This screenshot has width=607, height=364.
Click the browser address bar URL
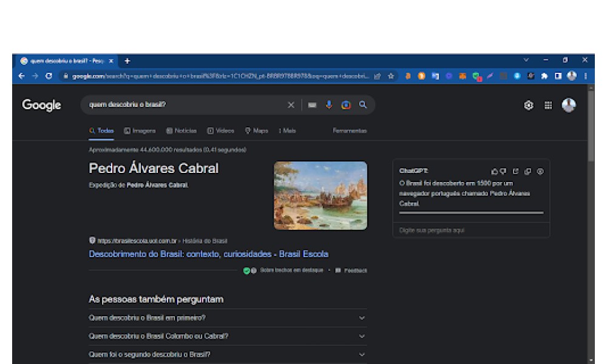(x=220, y=76)
